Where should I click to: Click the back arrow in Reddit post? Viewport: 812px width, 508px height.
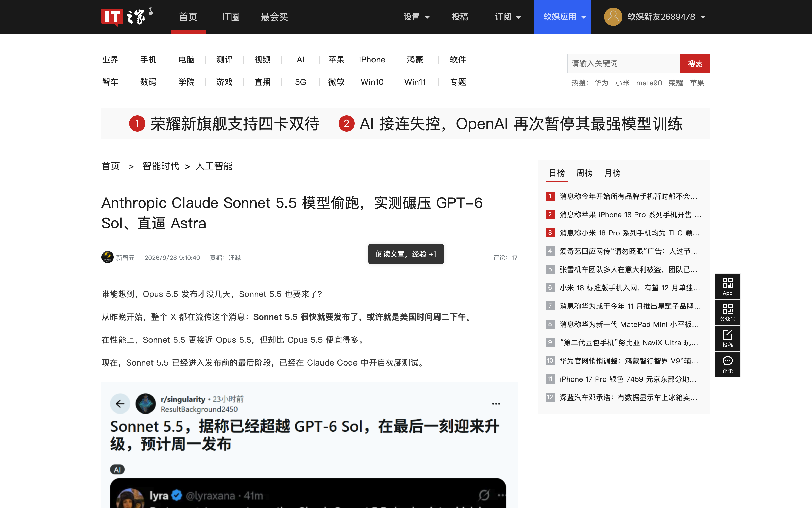coord(120,404)
